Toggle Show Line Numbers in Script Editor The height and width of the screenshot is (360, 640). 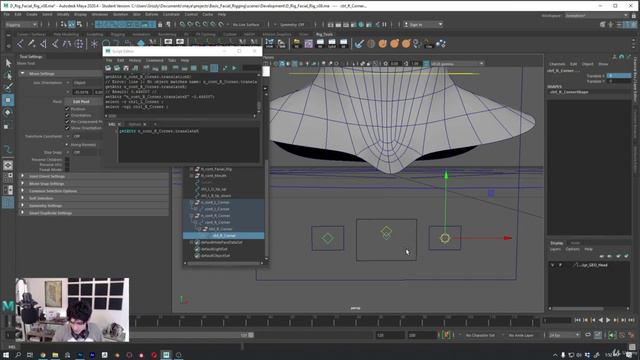point(214,68)
